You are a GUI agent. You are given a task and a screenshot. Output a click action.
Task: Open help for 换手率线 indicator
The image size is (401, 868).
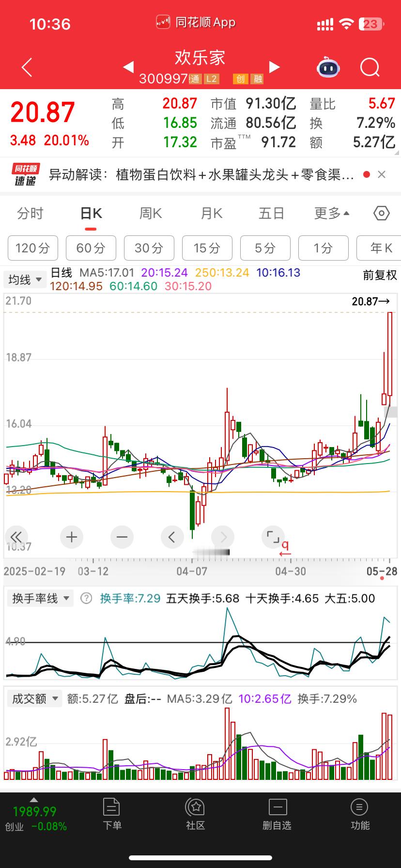click(86, 598)
